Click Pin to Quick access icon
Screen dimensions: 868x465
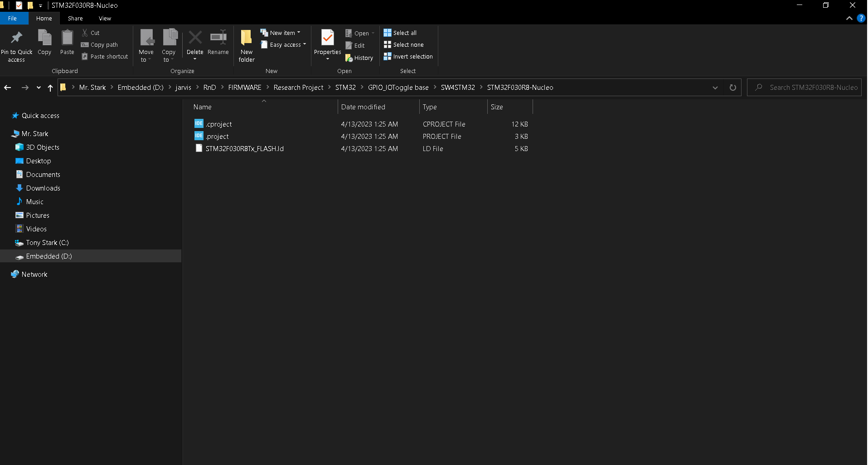pos(17,38)
